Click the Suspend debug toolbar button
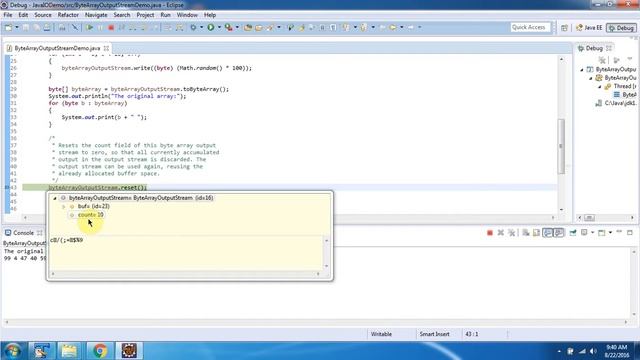The height and width of the screenshot is (360, 640). click(100, 27)
